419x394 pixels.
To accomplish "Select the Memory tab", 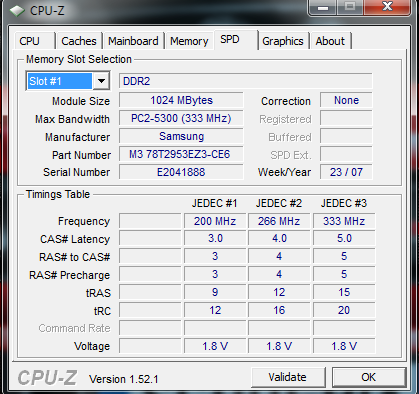I will 189,41.
